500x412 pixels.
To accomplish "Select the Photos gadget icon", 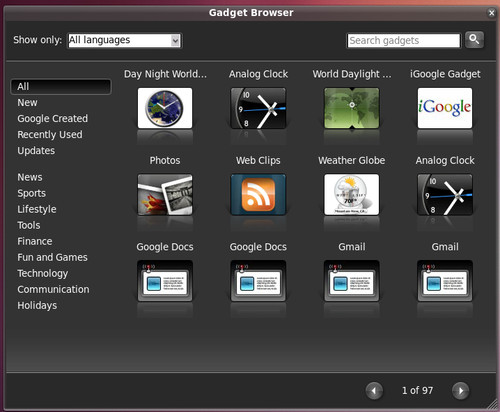I will click(x=165, y=194).
